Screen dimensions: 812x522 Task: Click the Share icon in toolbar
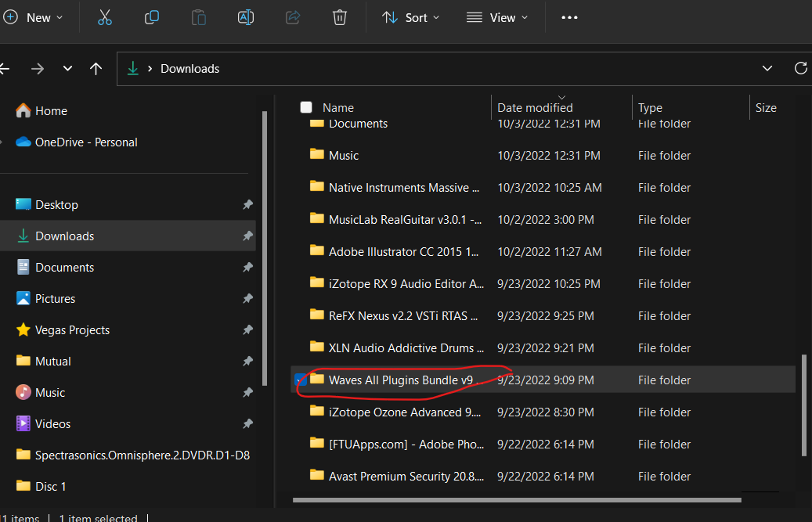click(293, 17)
